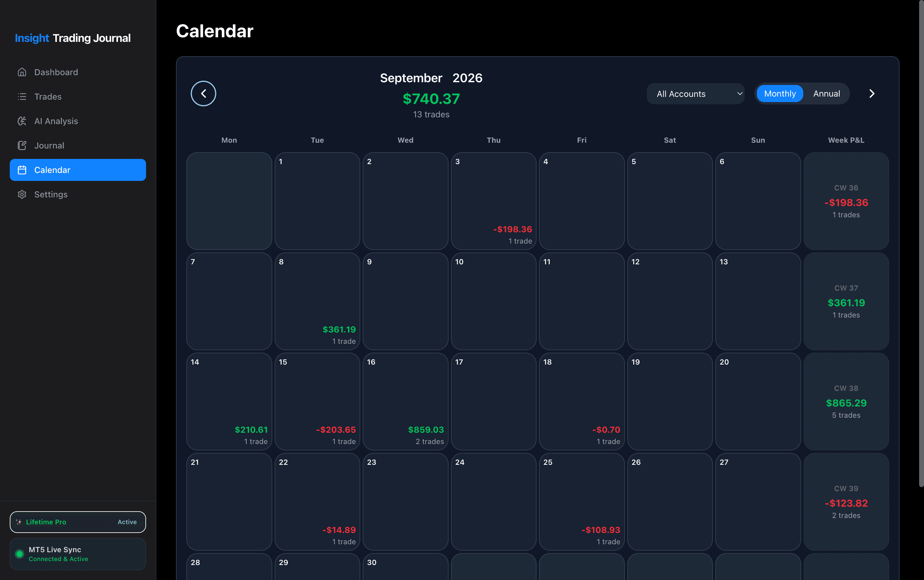The height and width of the screenshot is (580, 924).
Task: Click the AI Analysis brain icon
Action: (x=22, y=121)
